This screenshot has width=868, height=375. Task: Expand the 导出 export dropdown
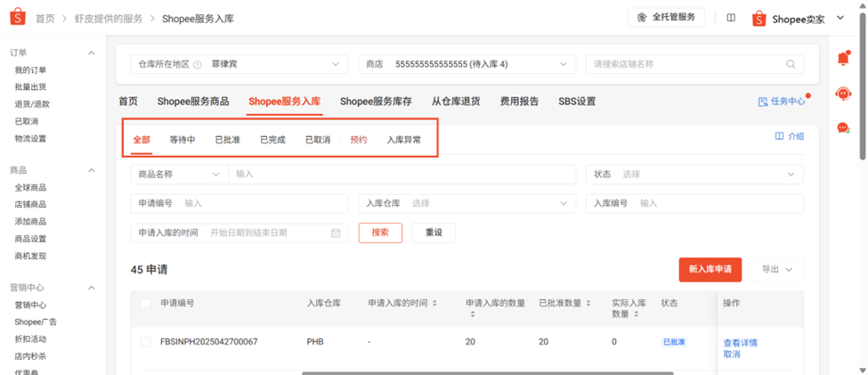click(x=778, y=269)
